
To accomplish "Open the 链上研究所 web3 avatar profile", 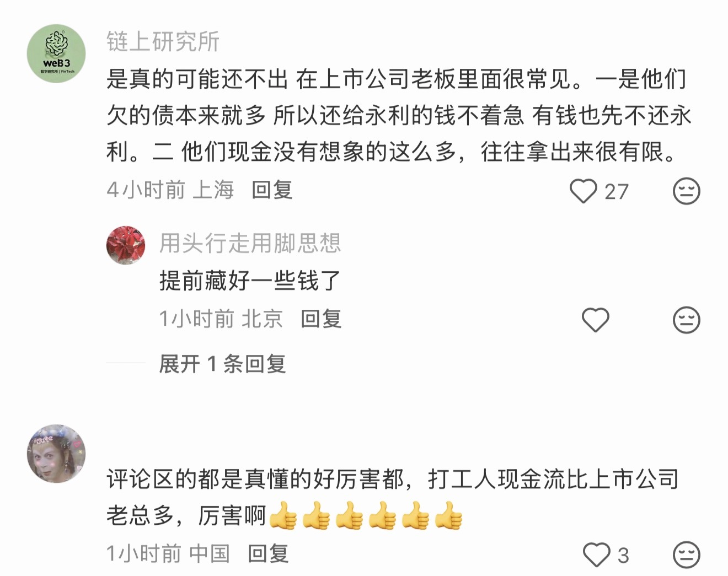I will click(56, 53).
